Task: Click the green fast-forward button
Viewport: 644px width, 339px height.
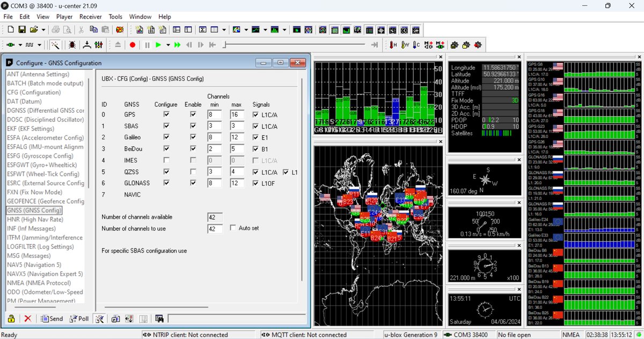Action: (177, 45)
